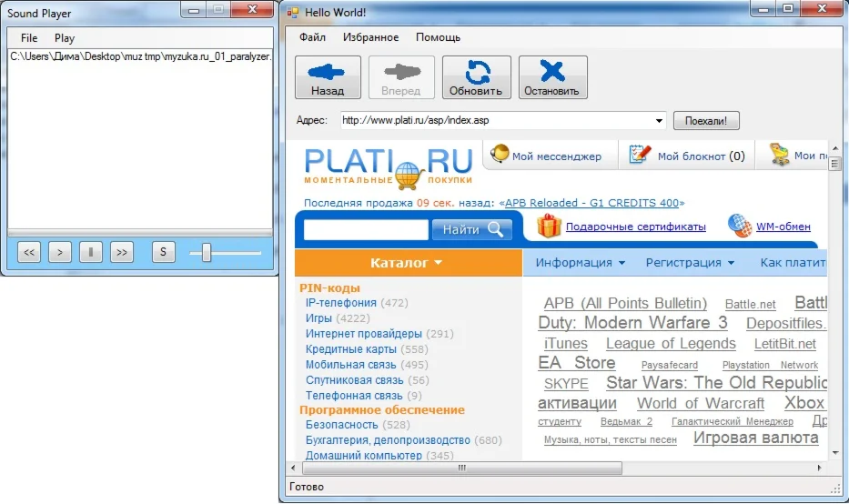The height and width of the screenshot is (504, 849).
Task: Play previous track in Sound Player
Action: point(29,252)
